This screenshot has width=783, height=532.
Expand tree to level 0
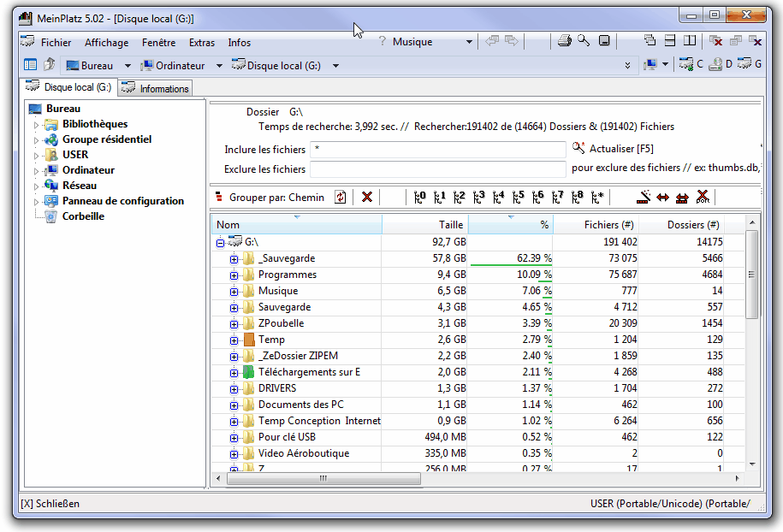(x=420, y=198)
